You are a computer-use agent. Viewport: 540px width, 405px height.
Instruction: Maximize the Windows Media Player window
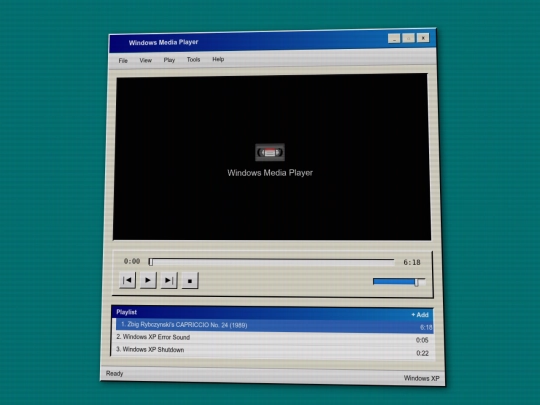click(408, 38)
